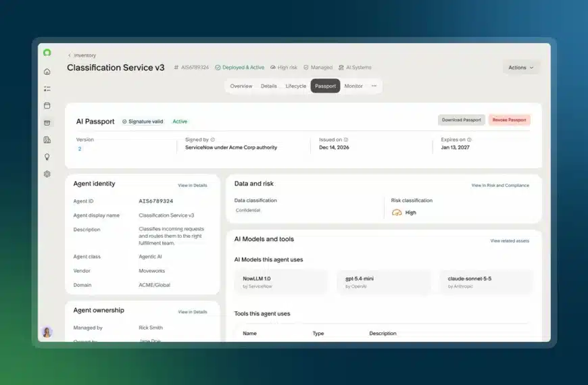Image resolution: width=588 pixels, height=385 pixels.
Task: Click the Confidential data classification tag
Action: [x=248, y=210]
